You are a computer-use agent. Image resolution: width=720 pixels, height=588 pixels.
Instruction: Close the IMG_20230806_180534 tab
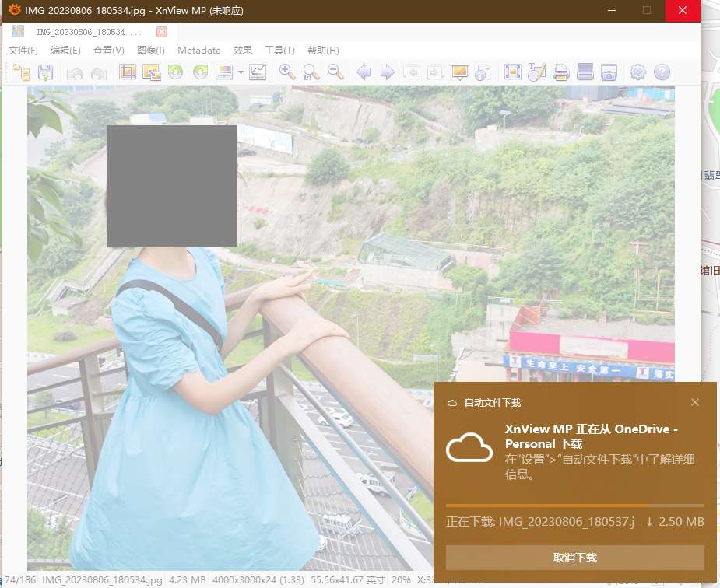coord(162,32)
